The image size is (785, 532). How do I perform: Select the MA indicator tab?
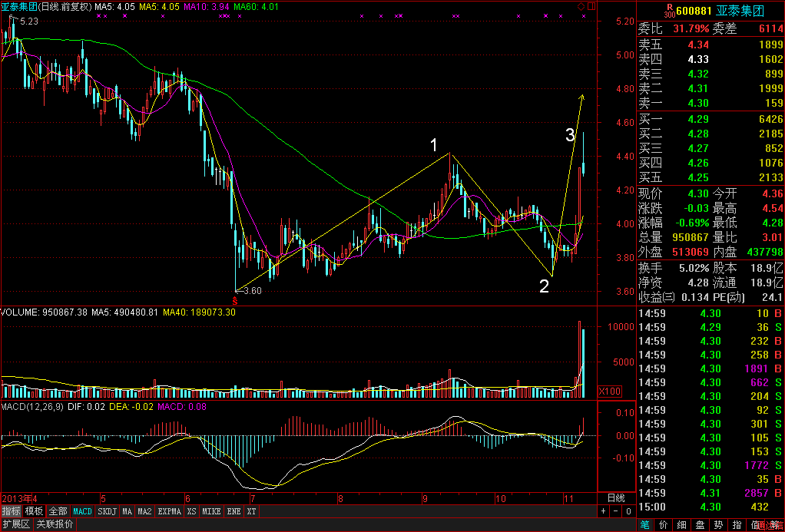[128, 511]
